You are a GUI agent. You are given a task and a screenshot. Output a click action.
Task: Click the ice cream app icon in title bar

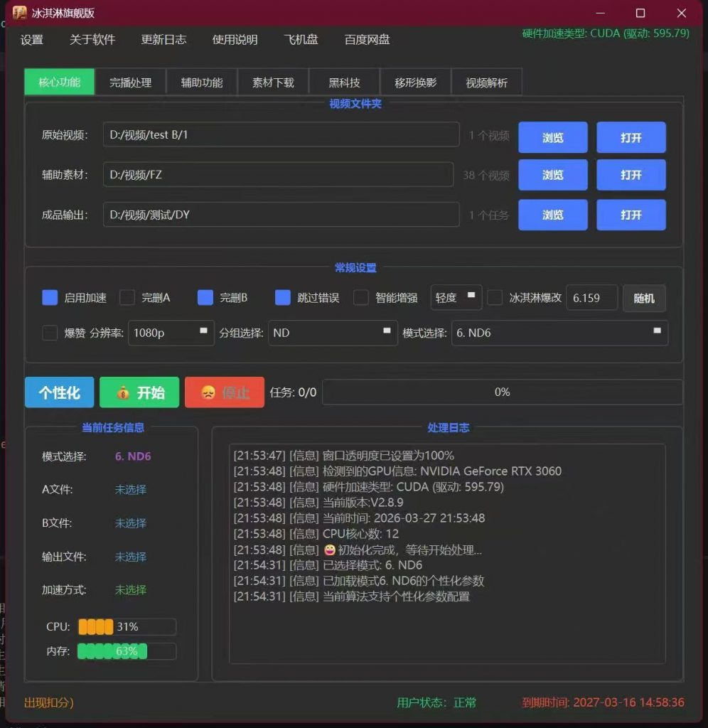pos(20,13)
